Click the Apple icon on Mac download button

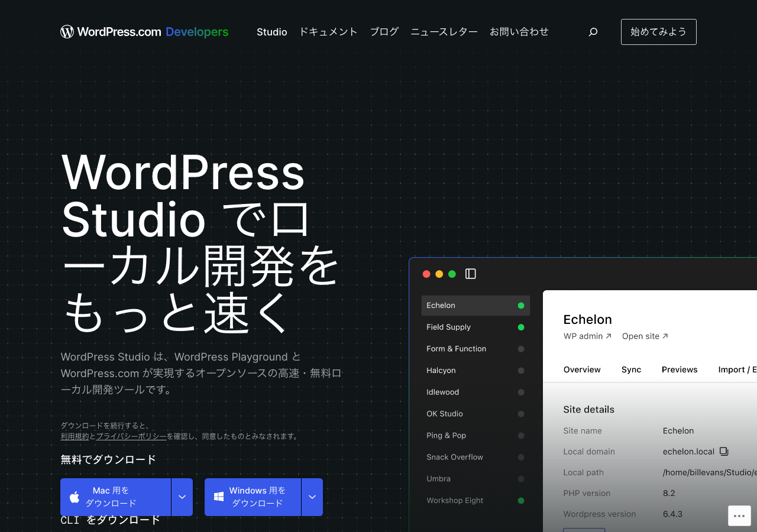pos(75,497)
